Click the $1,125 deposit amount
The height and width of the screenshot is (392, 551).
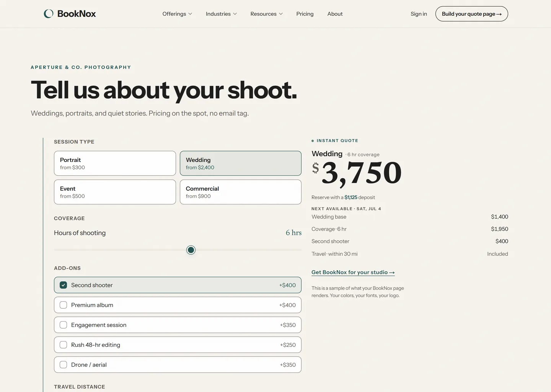click(351, 198)
